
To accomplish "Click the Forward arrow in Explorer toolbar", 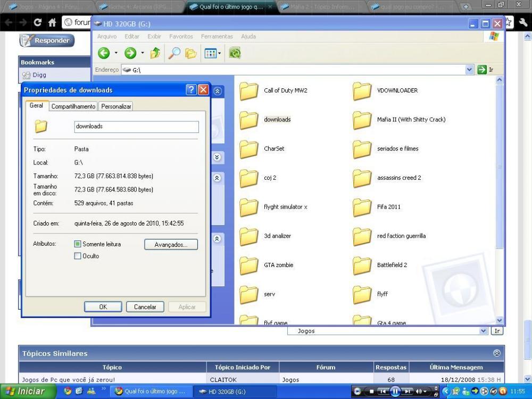I will click(x=130, y=53).
